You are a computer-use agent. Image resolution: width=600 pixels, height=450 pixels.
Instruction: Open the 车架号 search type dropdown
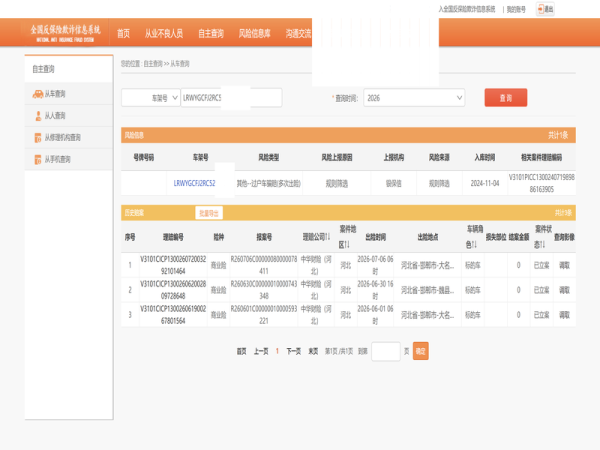[x=151, y=98]
